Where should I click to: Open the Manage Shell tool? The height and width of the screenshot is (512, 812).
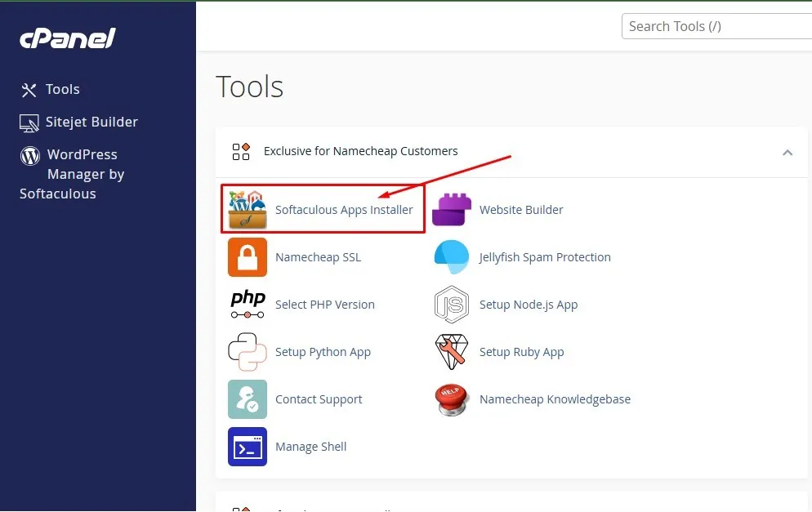tap(310, 447)
